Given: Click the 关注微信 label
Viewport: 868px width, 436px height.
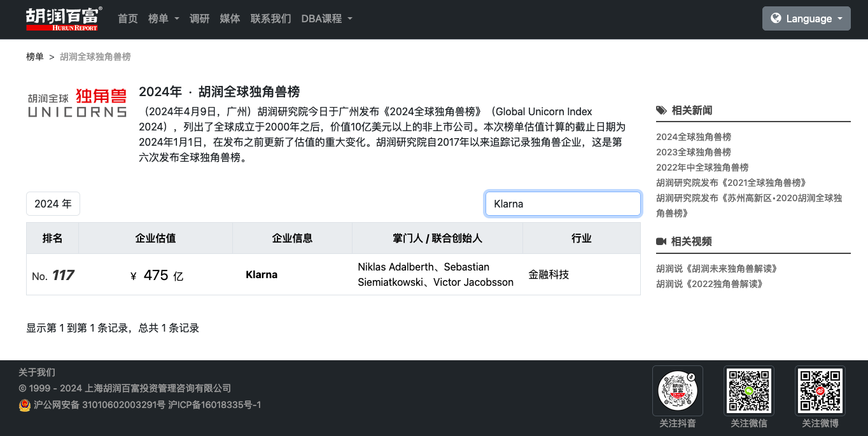Looking at the screenshot, I should 749,423.
